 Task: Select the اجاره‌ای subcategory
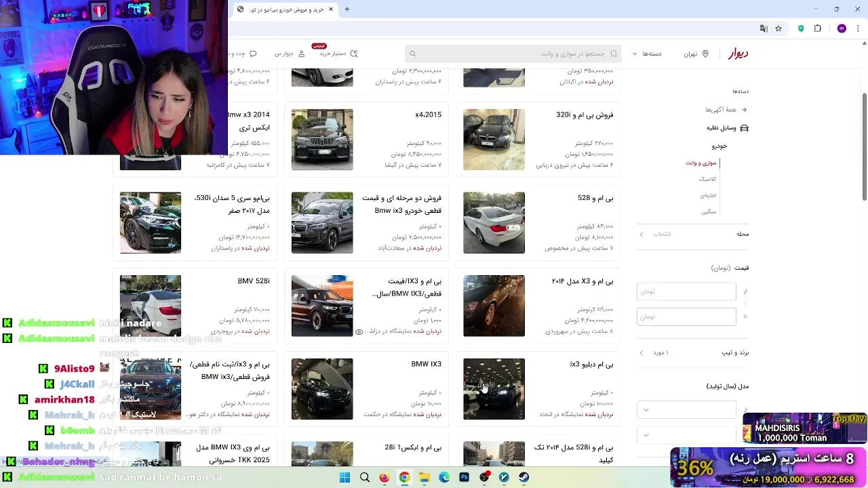708,195
